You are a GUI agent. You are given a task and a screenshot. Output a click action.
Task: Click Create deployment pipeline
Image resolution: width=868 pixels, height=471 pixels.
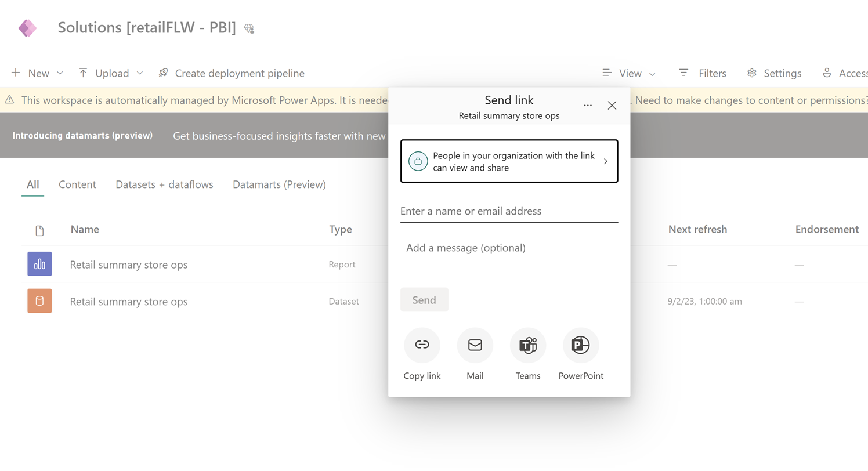[232, 73]
